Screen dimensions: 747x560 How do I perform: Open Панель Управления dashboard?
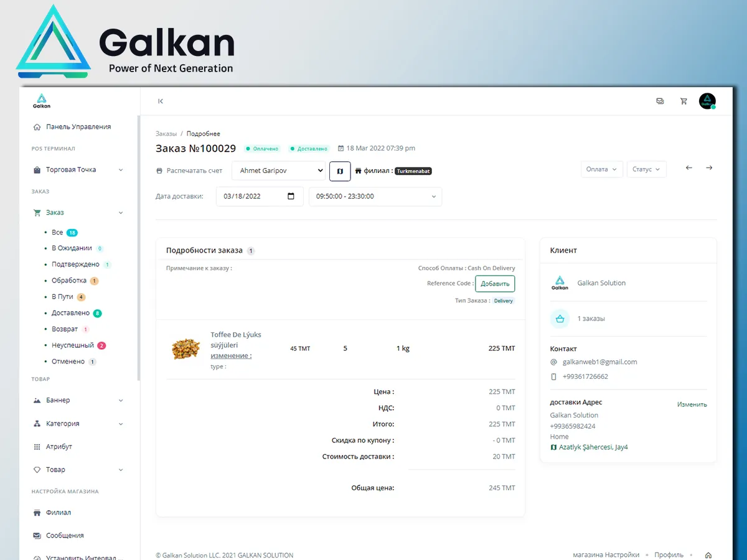click(78, 127)
